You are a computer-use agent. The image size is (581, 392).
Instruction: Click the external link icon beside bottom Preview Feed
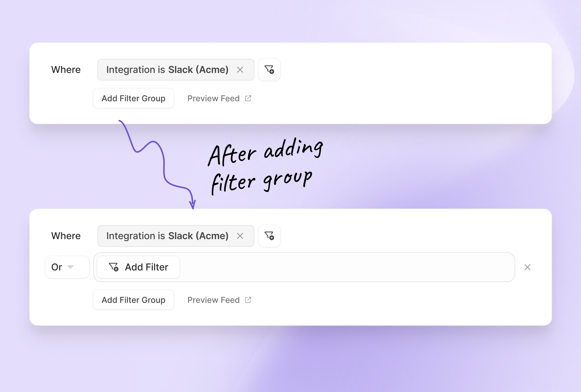coord(248,300)
